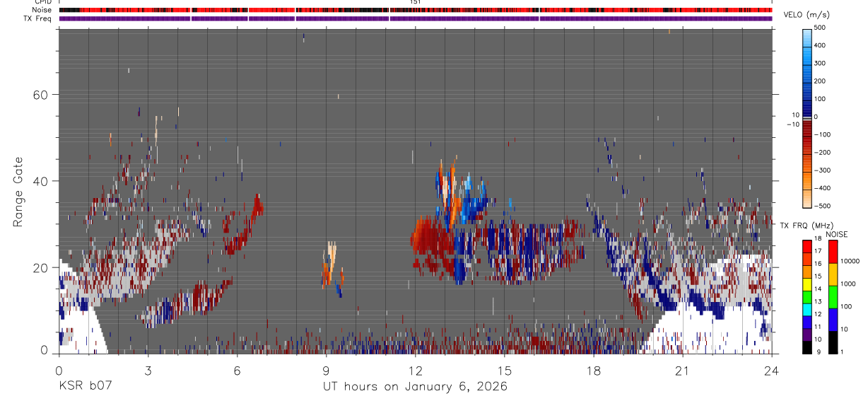The width and height of the screenshot is (868, 401).
Task: Click the green 13-14 MHz frequency swatch
Action: [x=807, y=297]
